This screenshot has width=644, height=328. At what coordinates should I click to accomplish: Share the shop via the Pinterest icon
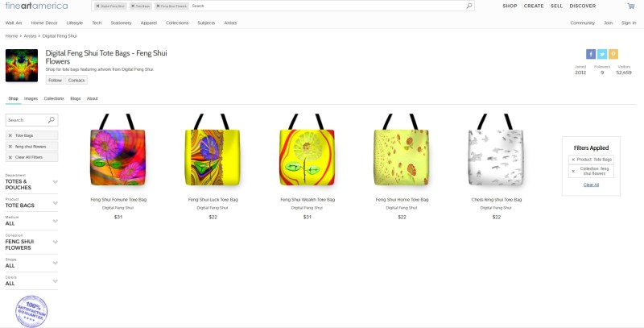click(x=613, y=54)
